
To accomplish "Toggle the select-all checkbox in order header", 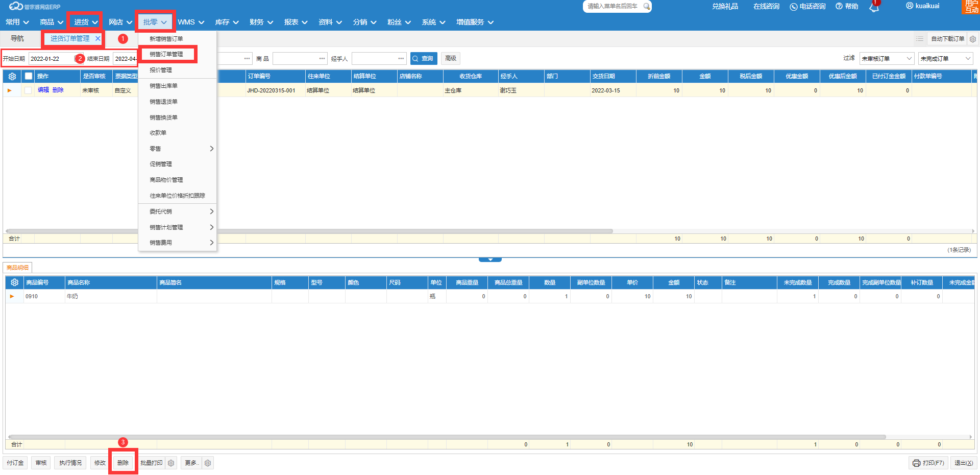I will (x=29, y=76).
